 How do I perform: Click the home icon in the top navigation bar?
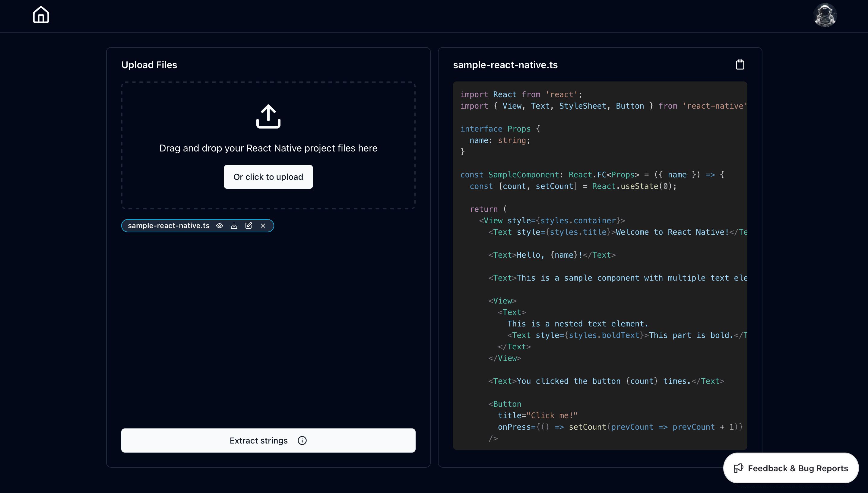click(x=40, y=14)
